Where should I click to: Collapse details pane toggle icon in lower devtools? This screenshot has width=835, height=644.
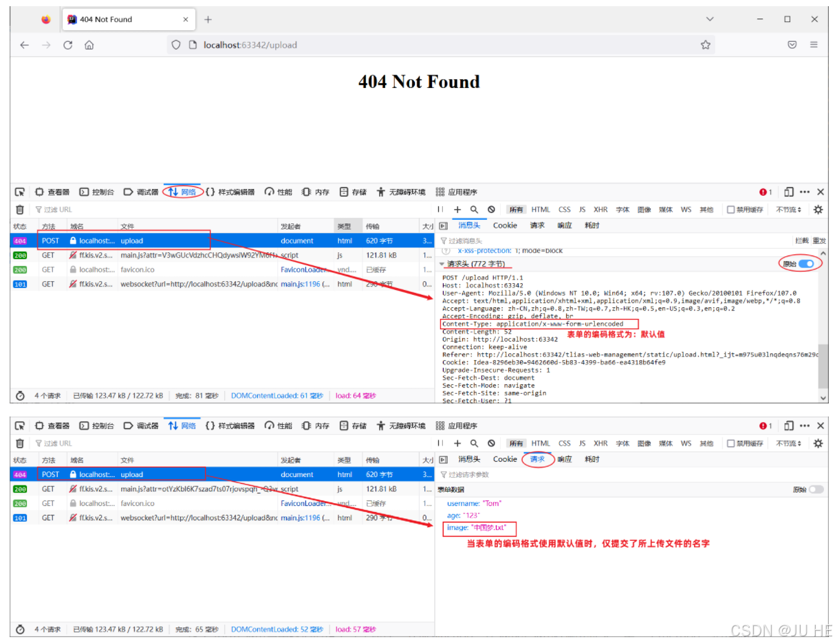pos(443,459)
